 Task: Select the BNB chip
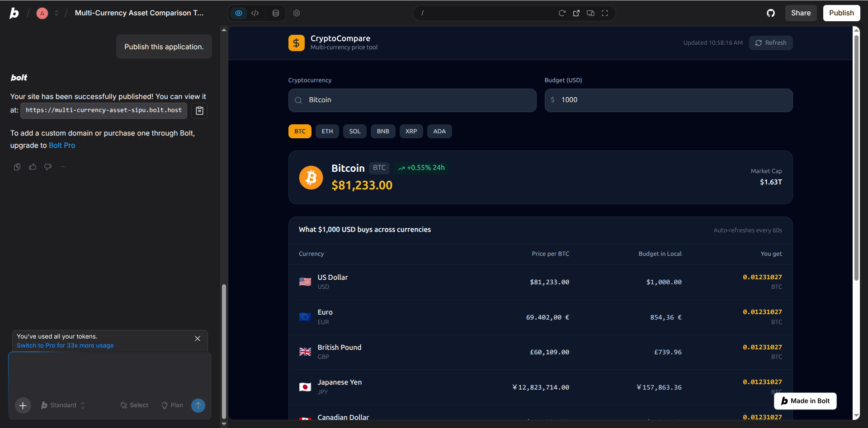pos(383,132)
